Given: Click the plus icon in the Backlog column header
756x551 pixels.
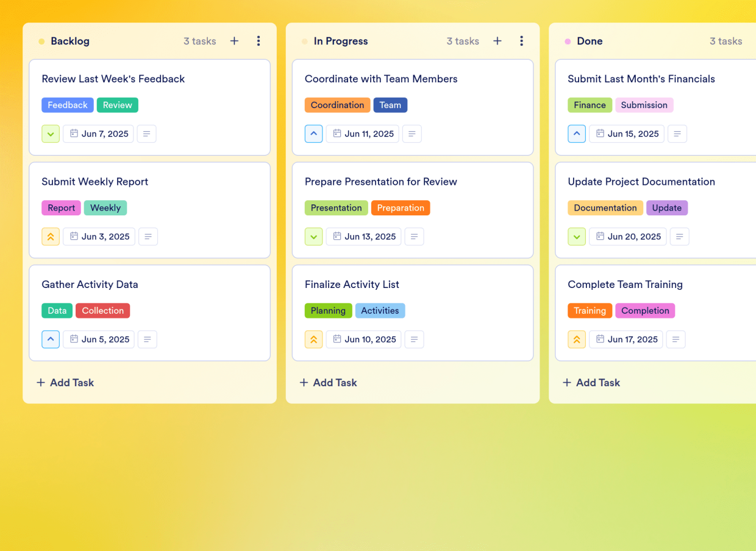Looking at the screenshot, I should tap(234, 41).
